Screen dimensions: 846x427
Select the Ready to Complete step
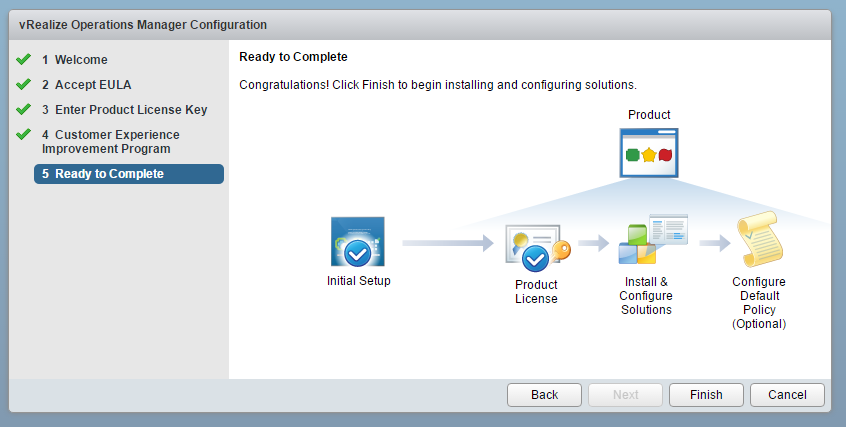pos(129,174)
